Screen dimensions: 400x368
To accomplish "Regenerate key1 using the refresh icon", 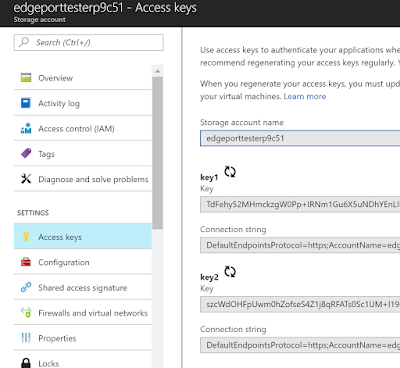I will point(230,172).
